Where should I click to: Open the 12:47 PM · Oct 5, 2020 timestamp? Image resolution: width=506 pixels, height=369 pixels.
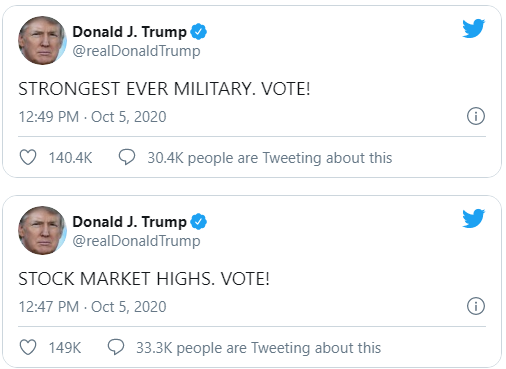tap(92, 307)
